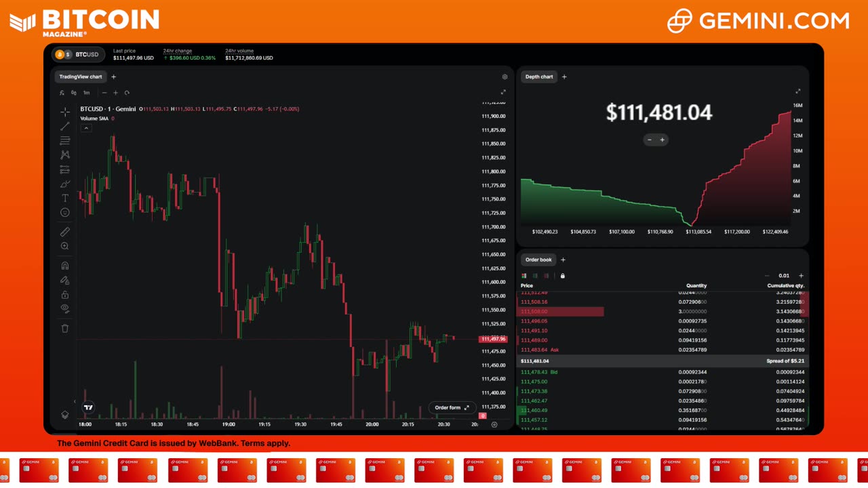Show both bids and asks view

coord(524,276)
